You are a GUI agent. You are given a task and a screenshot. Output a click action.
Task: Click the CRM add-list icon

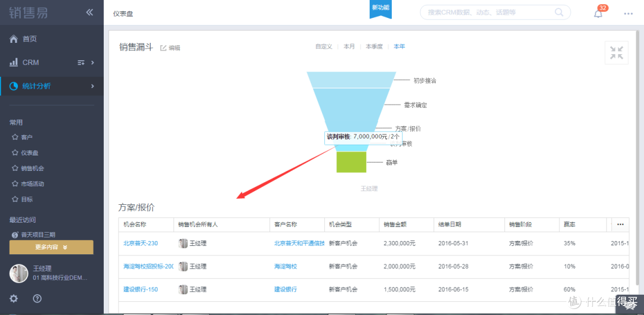(81, 63)
